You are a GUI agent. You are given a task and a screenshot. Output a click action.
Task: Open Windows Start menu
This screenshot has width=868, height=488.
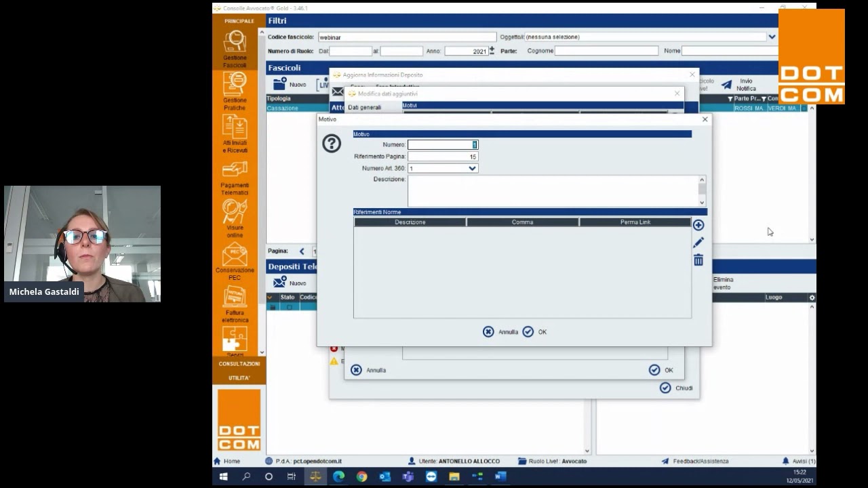[x=223, y=476]
